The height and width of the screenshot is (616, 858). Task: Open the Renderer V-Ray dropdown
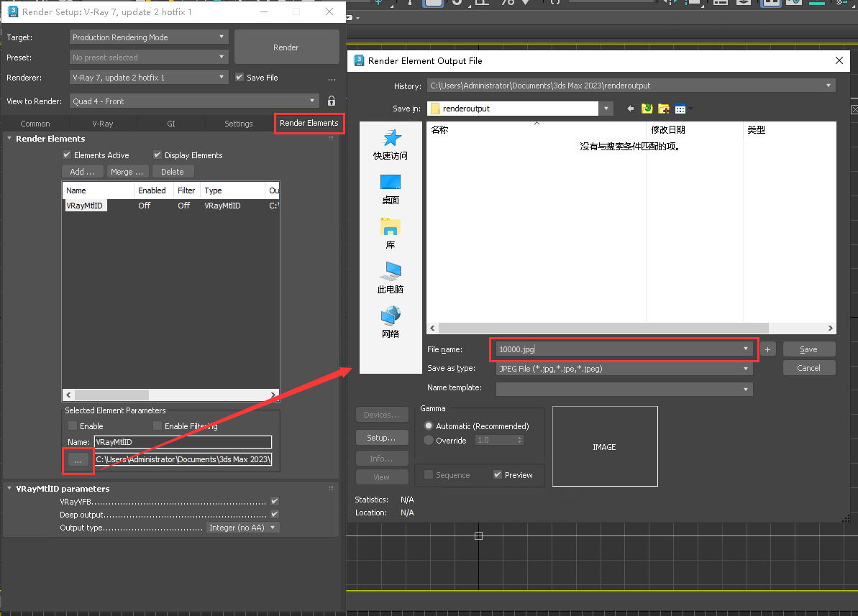click(150, 78)
